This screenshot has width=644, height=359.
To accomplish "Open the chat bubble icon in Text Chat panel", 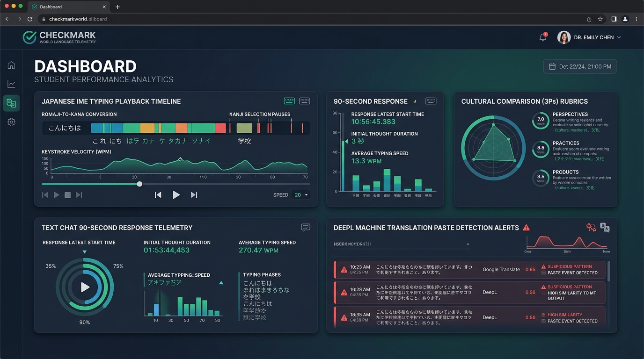I will pyautogui.click(x=306, y=228).
